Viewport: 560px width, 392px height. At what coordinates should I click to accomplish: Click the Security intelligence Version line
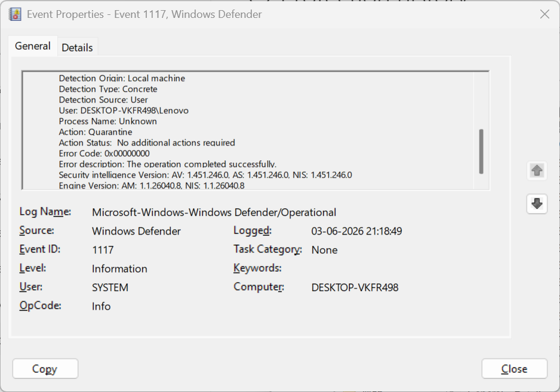pos(205,175)
